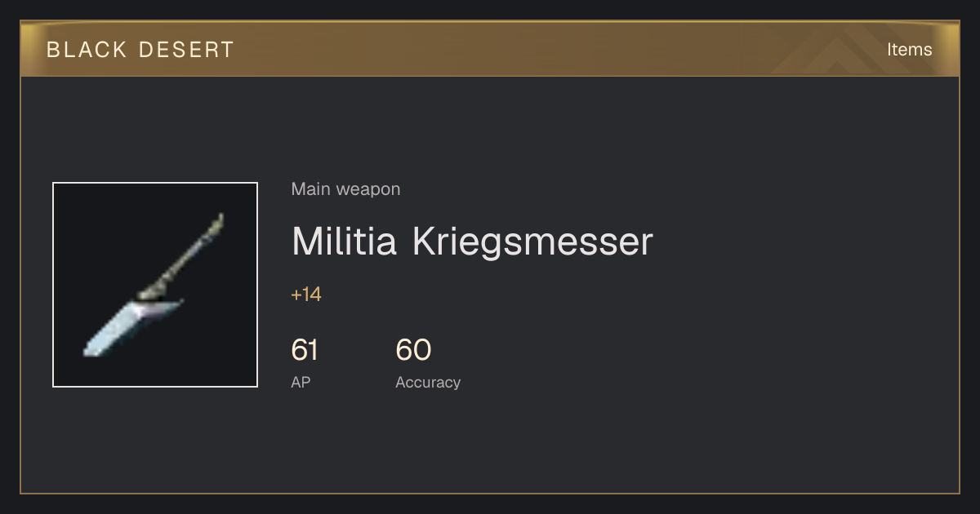The height and width of the screenshot is (514, 980).
Task: Click the empty dark area below Accuracy
Action: 428,441
